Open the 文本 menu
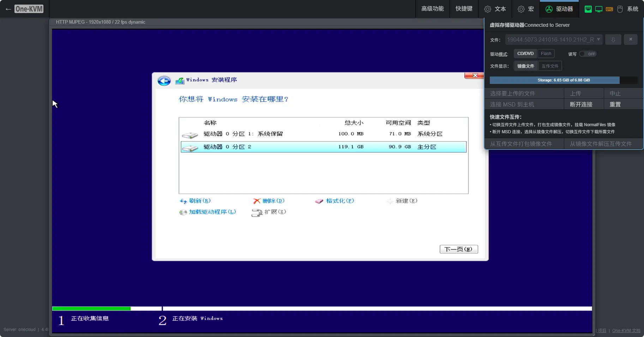Screen dimensions: 644x337 pyautogui.click(x=495, y=9)
